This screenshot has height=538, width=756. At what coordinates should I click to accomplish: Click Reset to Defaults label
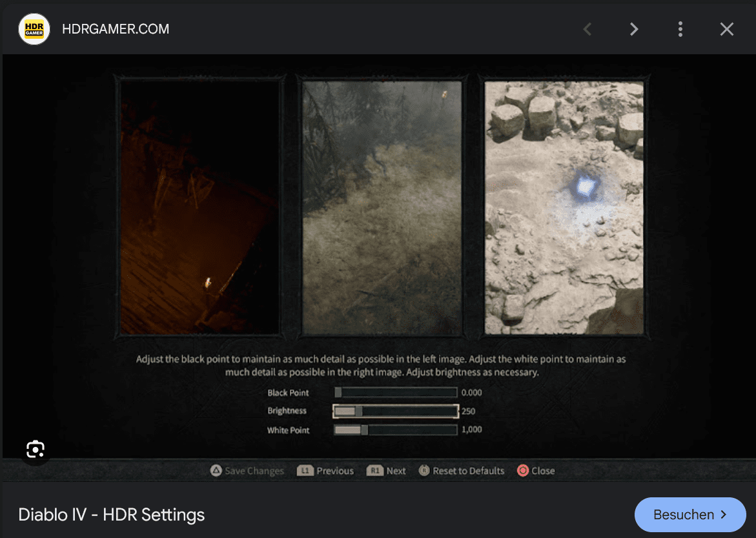[468, 471]
